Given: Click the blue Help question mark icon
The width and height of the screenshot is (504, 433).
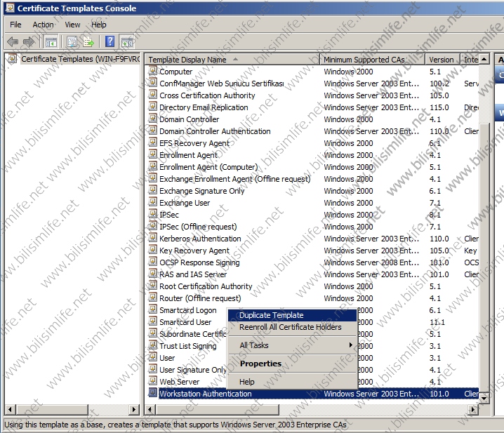Looking at the screenshot, I should 110,41.
